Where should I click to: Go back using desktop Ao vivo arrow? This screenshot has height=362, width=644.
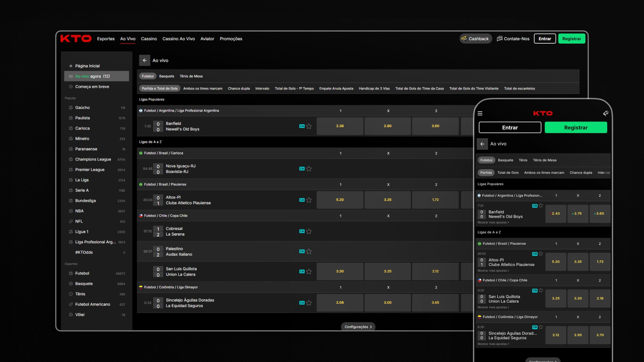(145, 60)
